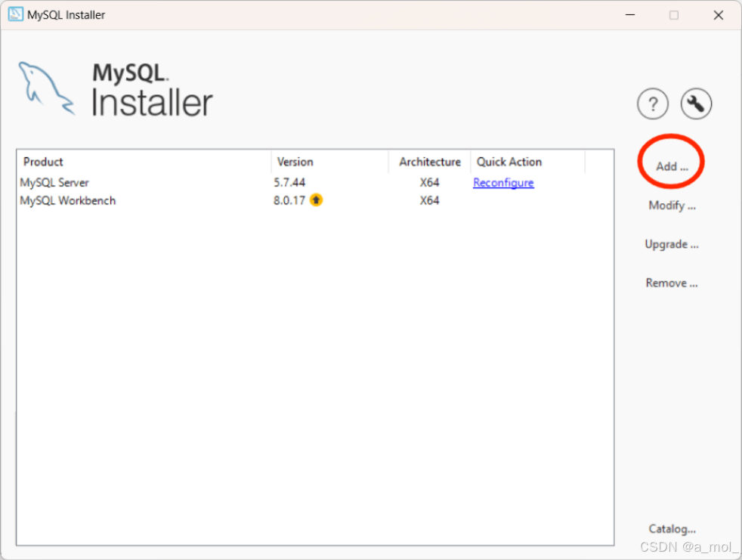Screen dimensions: 742x560
Task: Click the Product column header
Action: coord(144,162)
